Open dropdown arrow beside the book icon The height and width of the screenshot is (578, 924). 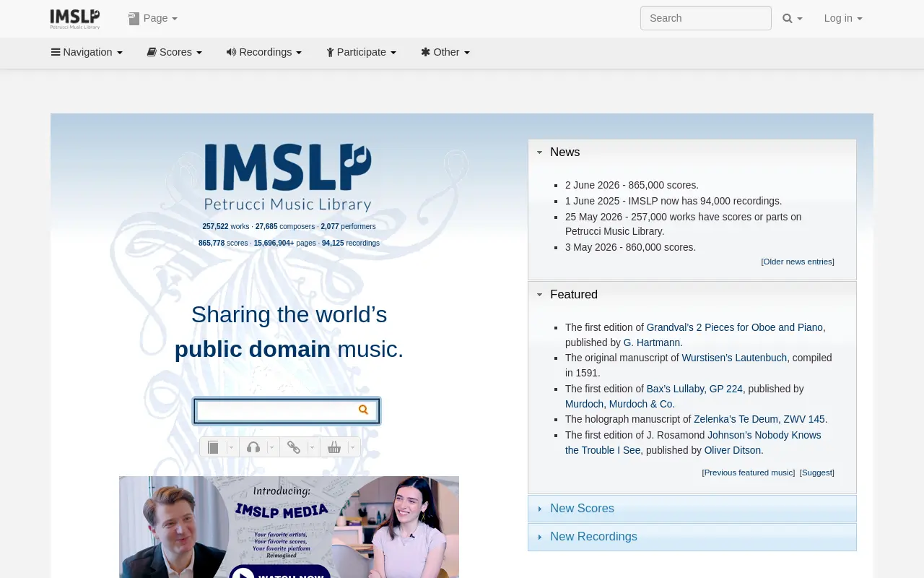coord(232,447)
